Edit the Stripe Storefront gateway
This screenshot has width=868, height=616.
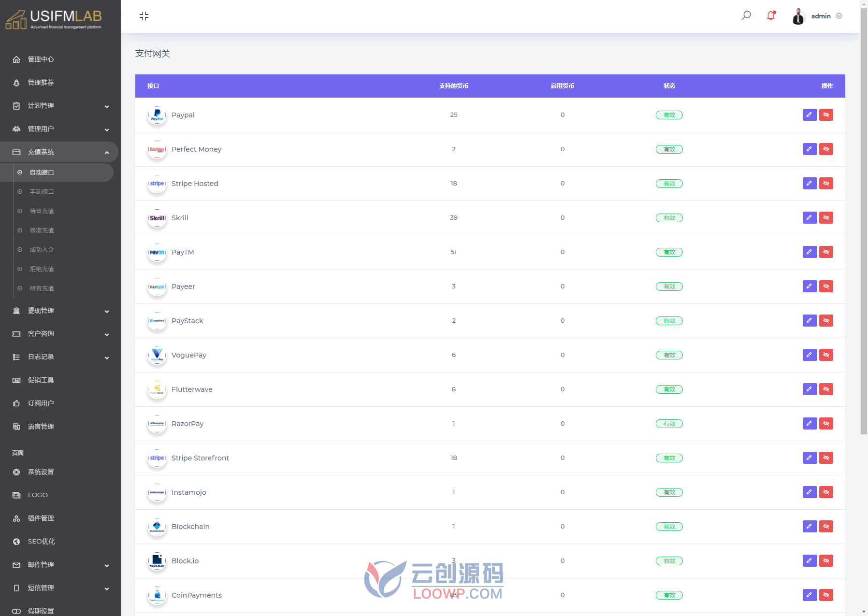[810, 458]
